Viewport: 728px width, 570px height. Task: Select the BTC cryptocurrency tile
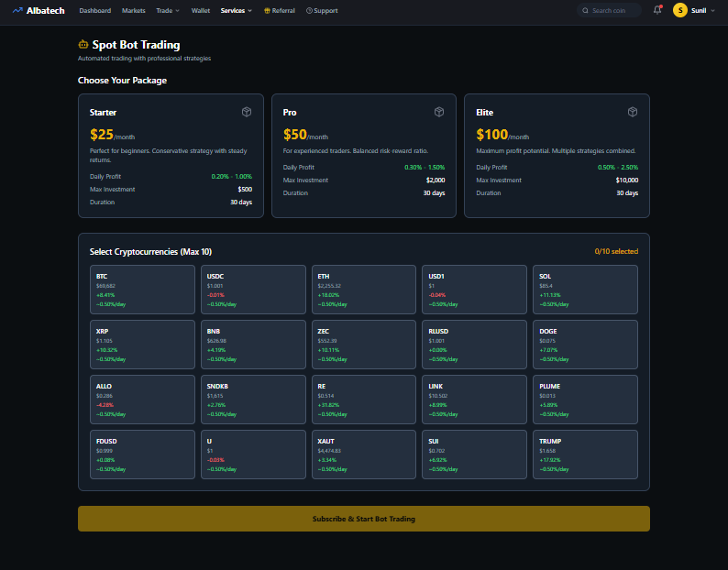point(142,290)
